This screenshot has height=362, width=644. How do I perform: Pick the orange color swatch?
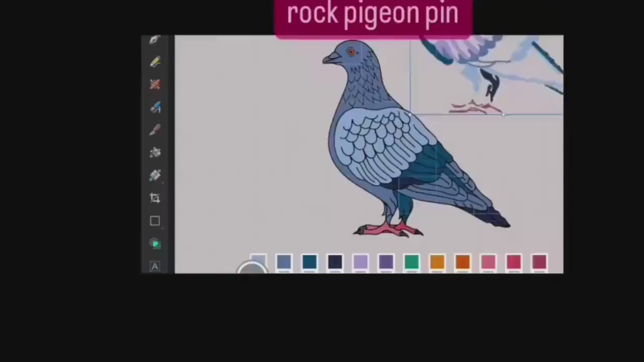click(437, 262)
